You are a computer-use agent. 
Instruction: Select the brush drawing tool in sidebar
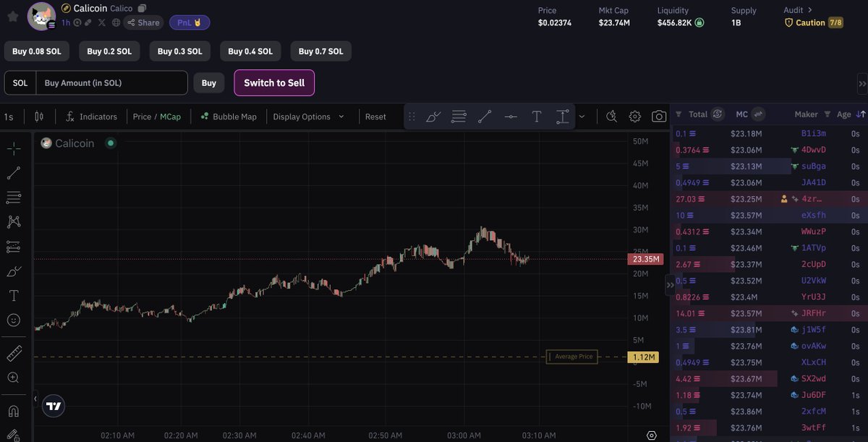point(14,271)
